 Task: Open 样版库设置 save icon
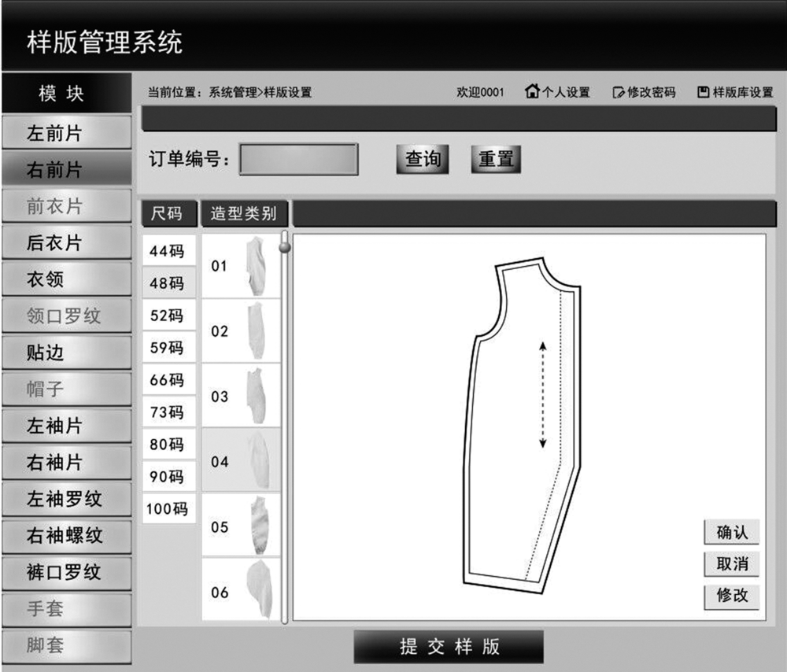pos(704,93)
